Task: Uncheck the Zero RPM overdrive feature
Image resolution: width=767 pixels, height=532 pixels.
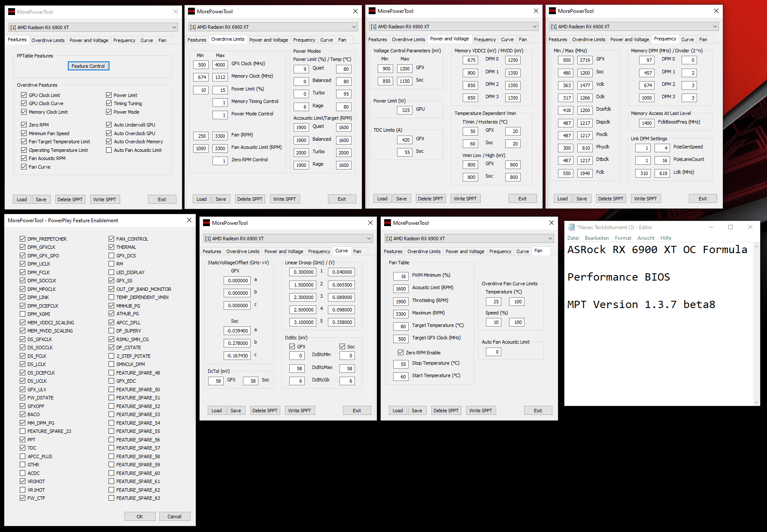Action: [24, 125]
